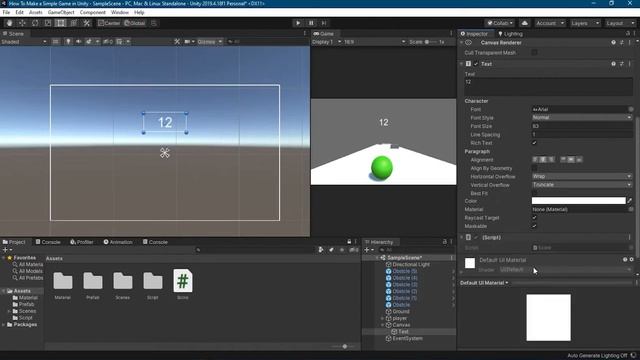
Task: Click the Play button
Action: [x=298, y=23]
